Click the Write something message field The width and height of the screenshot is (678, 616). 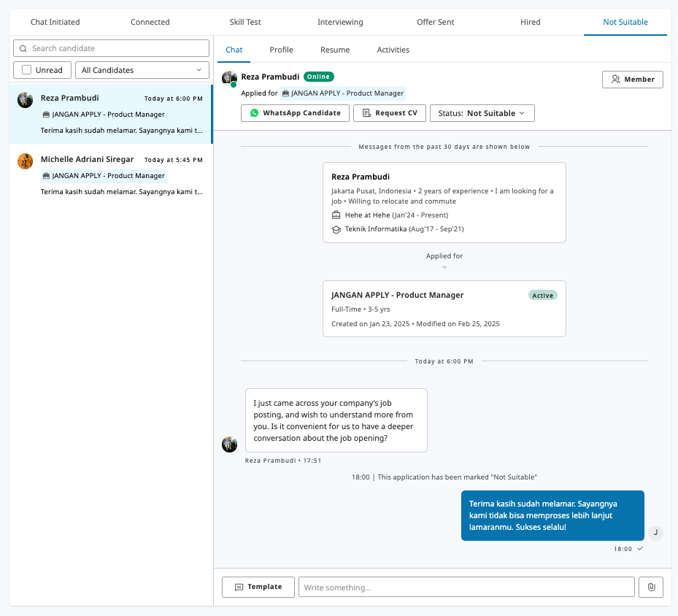pyautogui.click(x=466, y=587)
